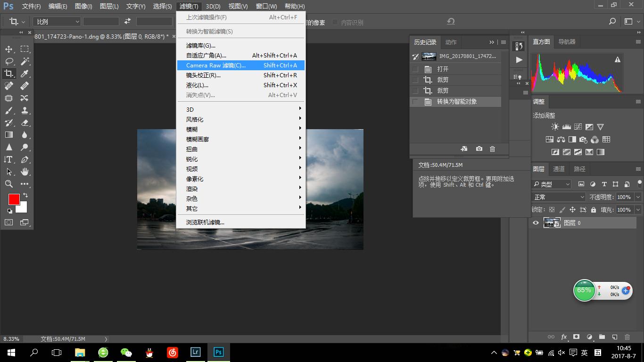This screenshot has width=644, height=362.
Task: Enable the 内容识别 checkbox in options bar
Action: 335,22
